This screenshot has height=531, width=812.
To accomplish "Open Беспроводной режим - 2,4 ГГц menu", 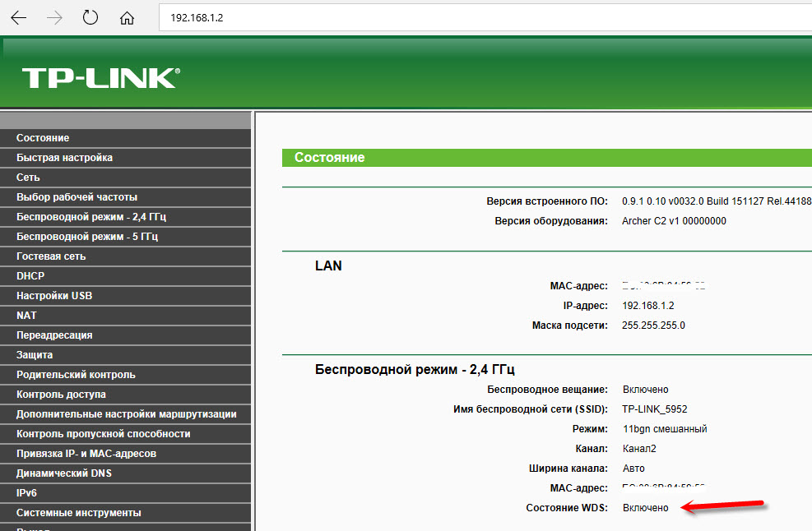I will tap(125, 217).
